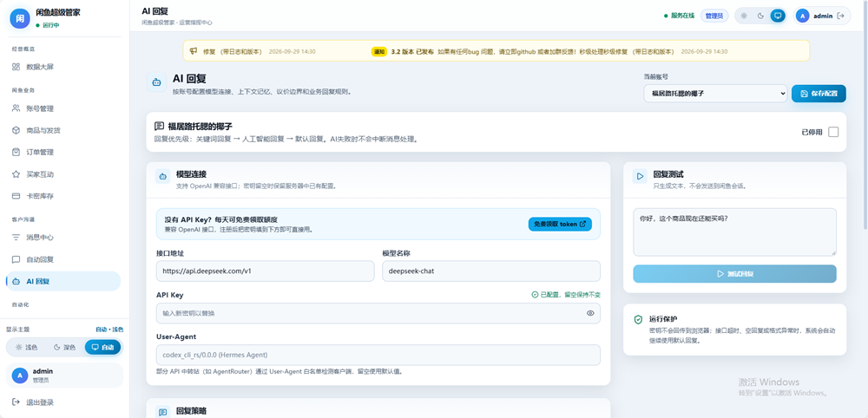The image size is (868, 418).
Task: Click the 退出登录 exit icon
Action: click(16, 402)
